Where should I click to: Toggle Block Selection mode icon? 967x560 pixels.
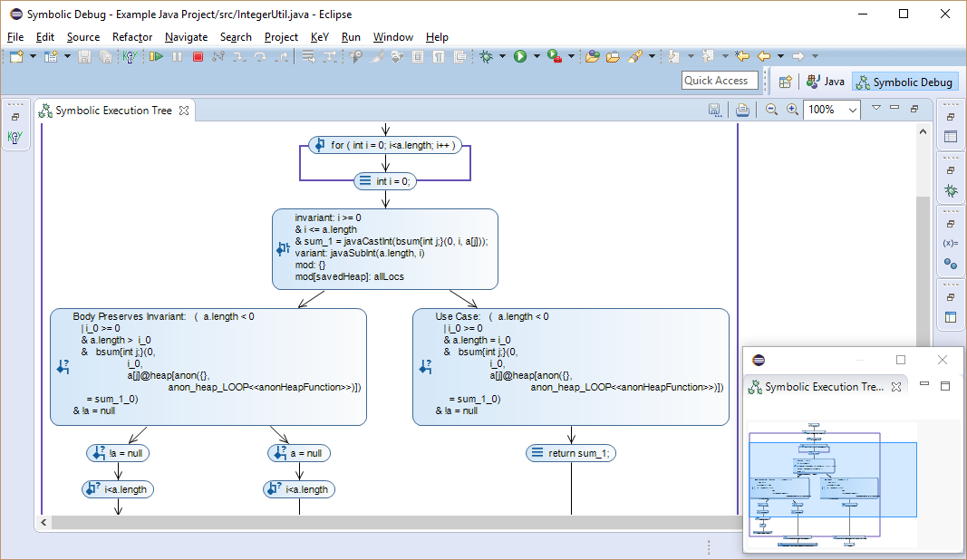point(418,57)
